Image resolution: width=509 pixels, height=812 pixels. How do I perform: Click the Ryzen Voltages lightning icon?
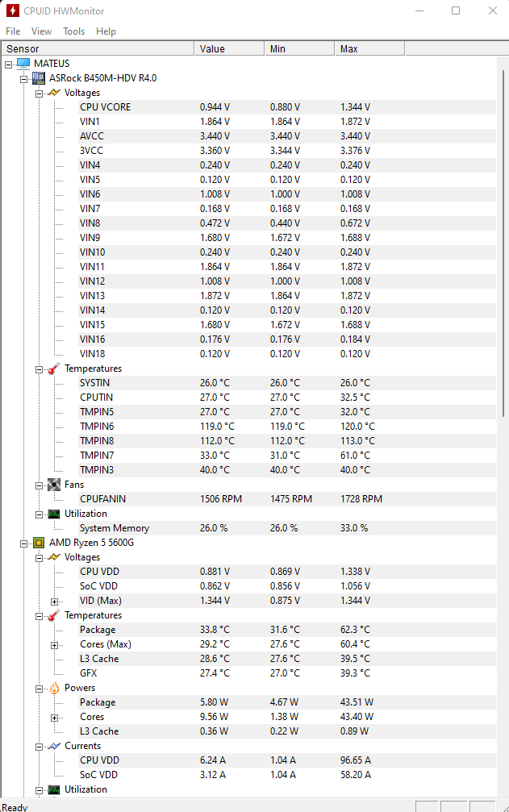coord(54,557)
